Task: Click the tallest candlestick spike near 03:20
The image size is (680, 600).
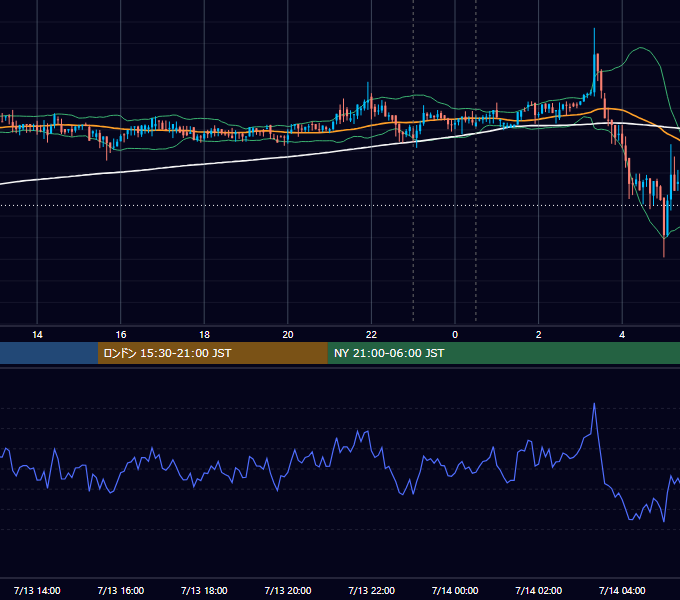Action: tap(594, 61)
